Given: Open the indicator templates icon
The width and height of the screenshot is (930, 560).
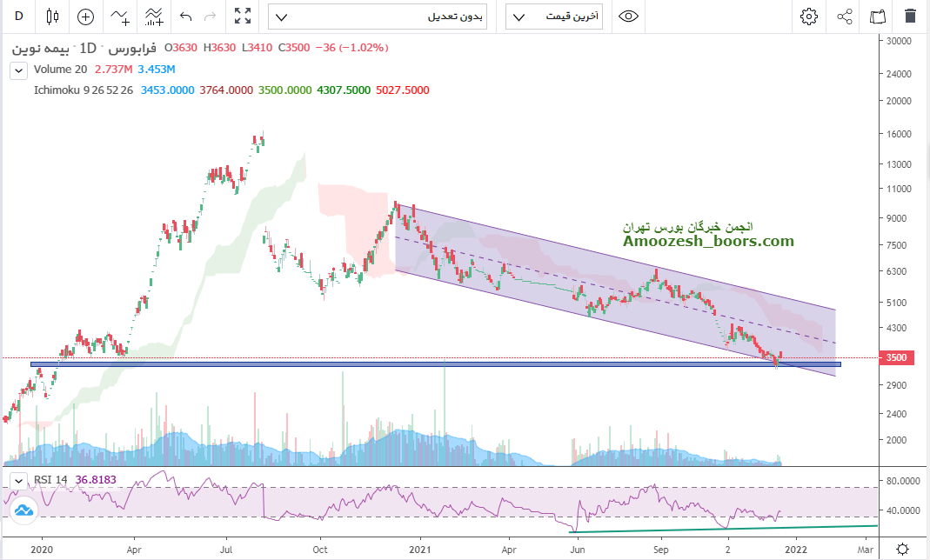Looking at the screenshot, I should [154, 16].
